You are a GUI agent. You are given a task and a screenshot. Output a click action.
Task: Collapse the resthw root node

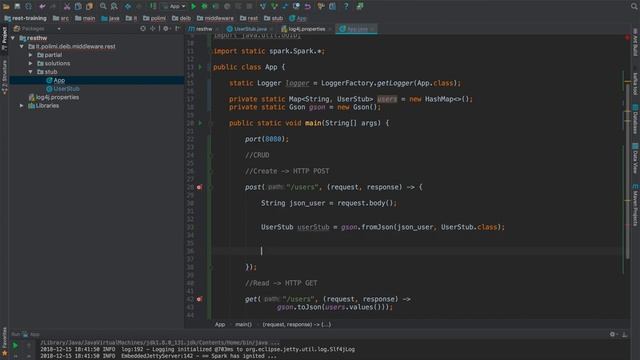[13, 38]
